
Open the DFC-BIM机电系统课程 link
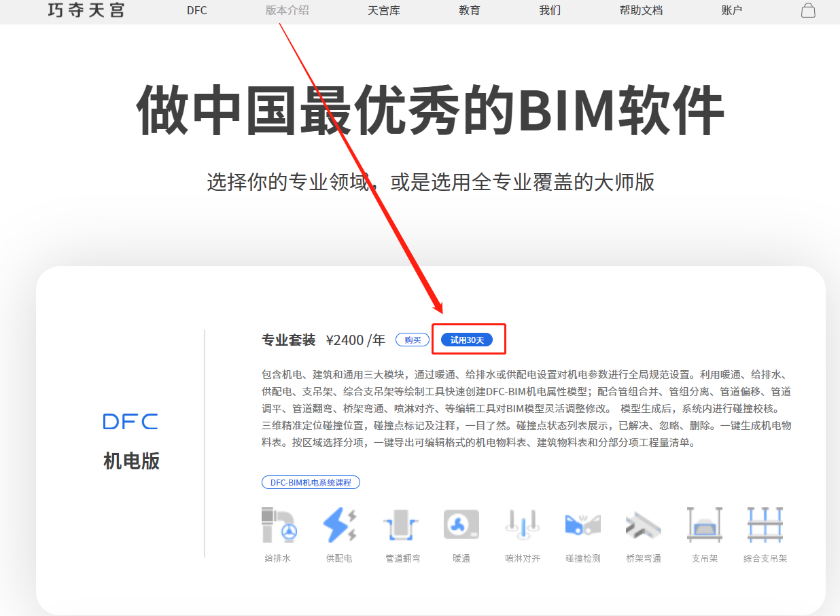click(x=311, y=482)
